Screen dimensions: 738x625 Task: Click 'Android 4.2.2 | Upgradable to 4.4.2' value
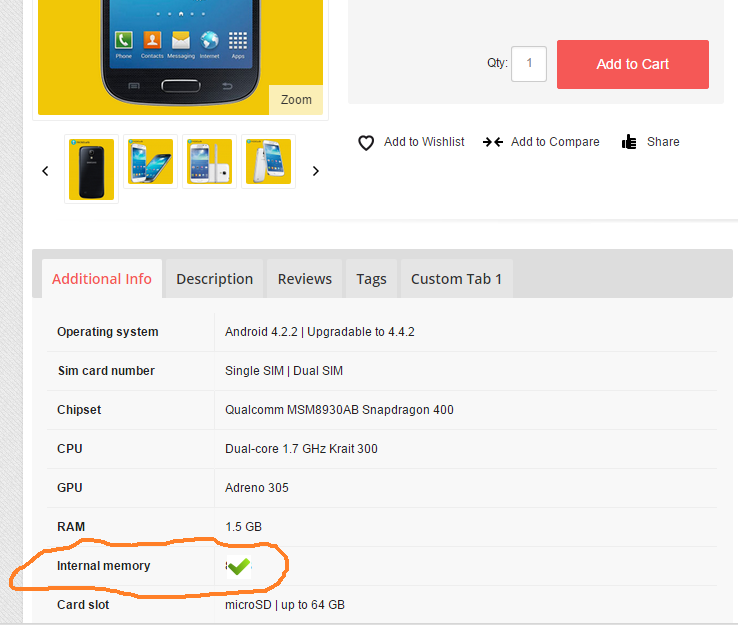(x=320, y=332)
